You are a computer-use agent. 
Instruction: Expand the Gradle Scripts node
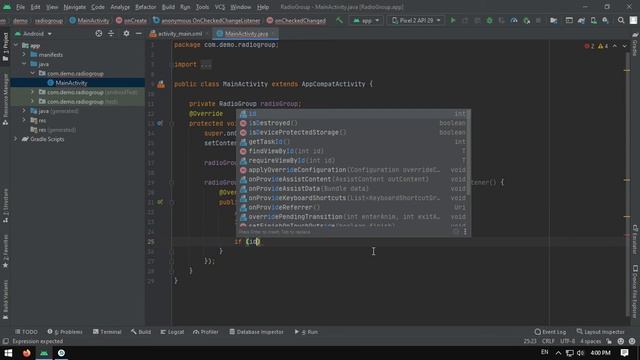tap(16, 139)
